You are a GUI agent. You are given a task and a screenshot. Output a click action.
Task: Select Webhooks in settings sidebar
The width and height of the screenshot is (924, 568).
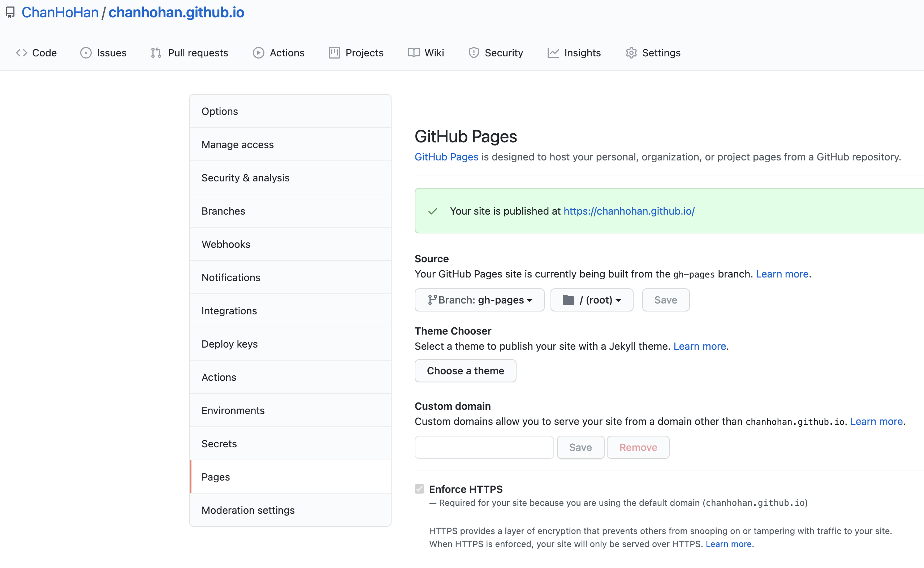pyautogui.click(x=226, y=244)
